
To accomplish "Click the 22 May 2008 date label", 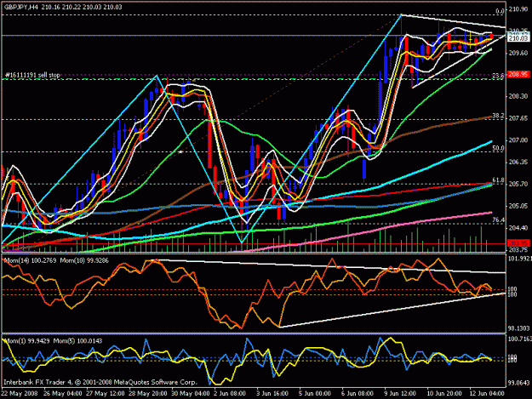I will tap(20, 393).
